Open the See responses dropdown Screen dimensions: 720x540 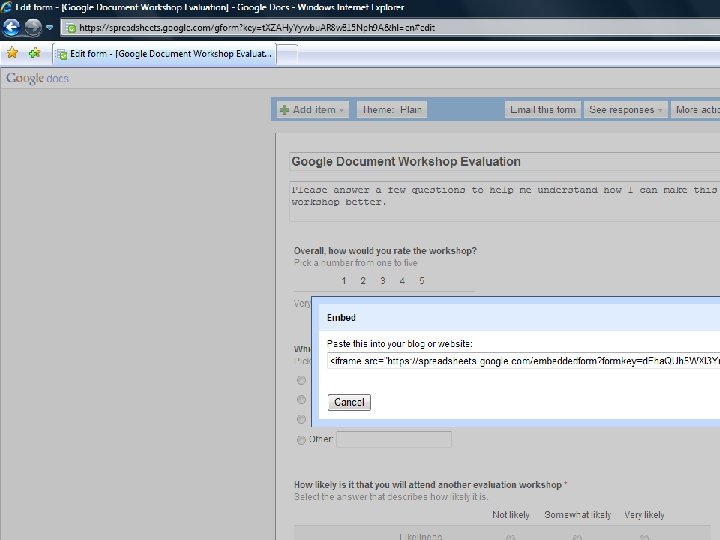point(625,110)
